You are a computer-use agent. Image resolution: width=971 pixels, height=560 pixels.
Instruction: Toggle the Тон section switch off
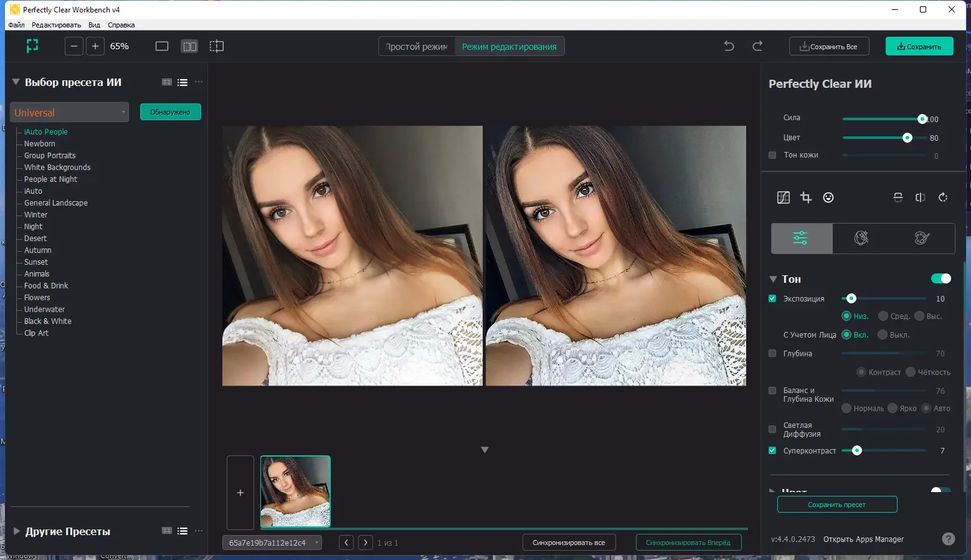click(940, 278)
